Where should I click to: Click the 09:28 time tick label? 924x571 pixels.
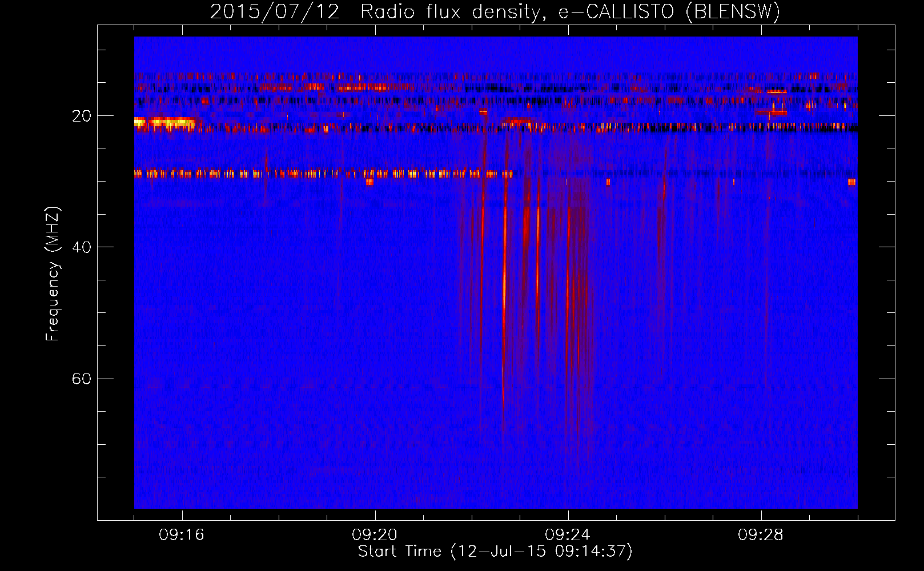tap(761, 535)
